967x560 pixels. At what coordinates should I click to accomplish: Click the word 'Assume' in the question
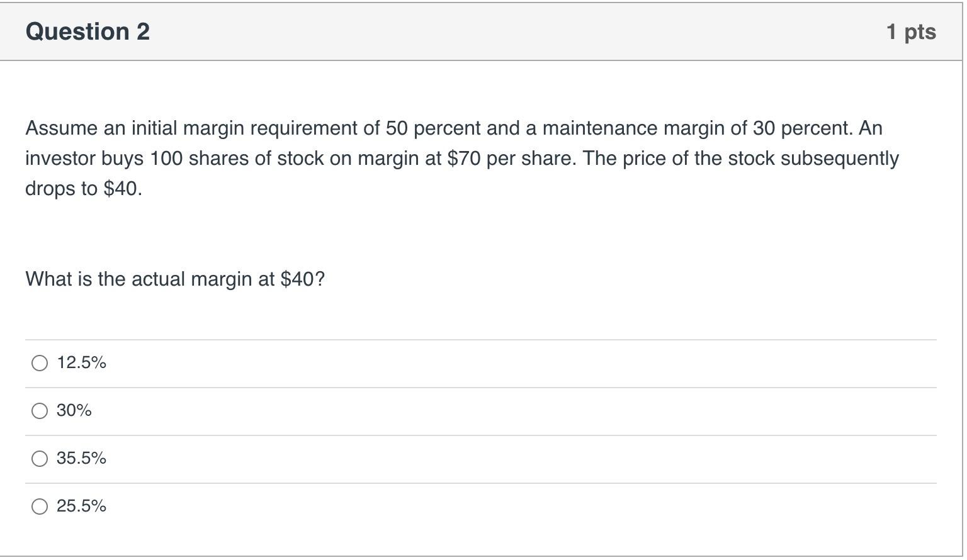click(x=62, y=128)
